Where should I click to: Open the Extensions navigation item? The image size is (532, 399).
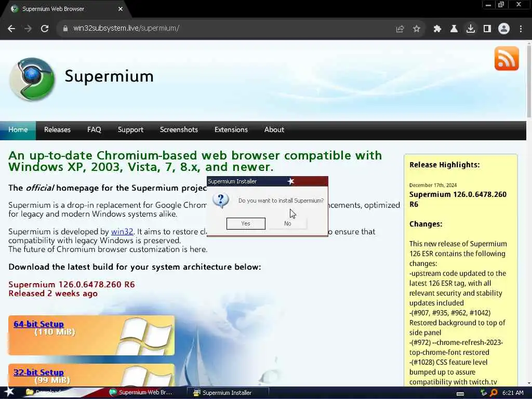click(x=231, y=130)
